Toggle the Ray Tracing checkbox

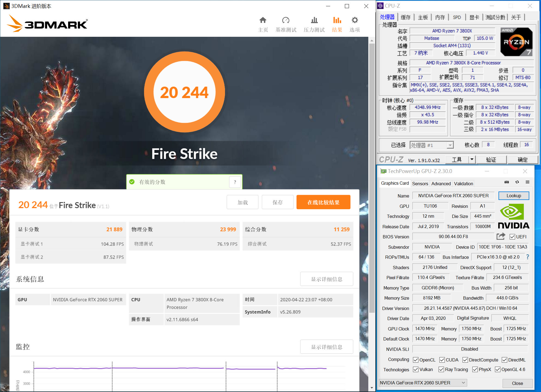pyautogui.click(x=441, y=369)
